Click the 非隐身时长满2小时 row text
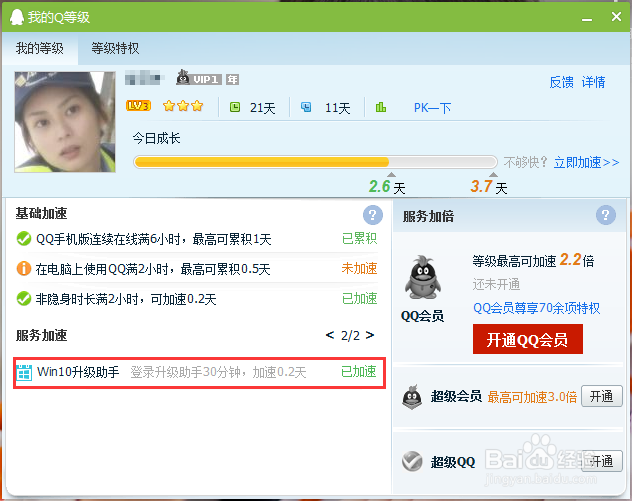 coord(126,299)
